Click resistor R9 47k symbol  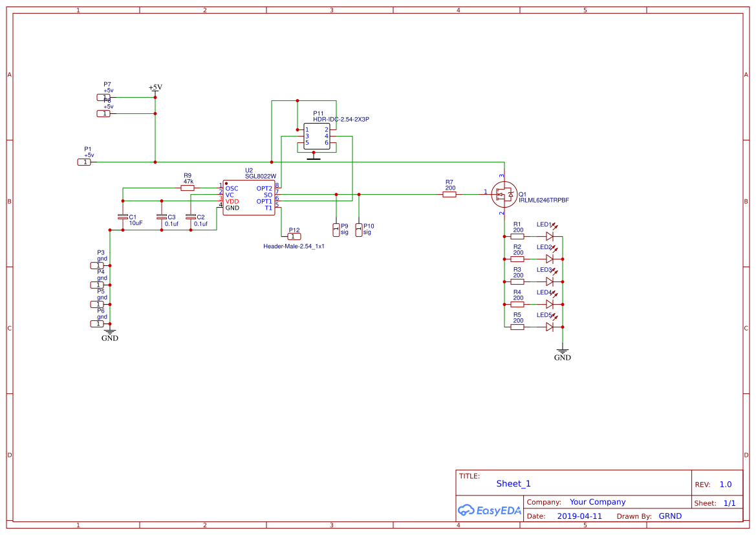[188, 187]
